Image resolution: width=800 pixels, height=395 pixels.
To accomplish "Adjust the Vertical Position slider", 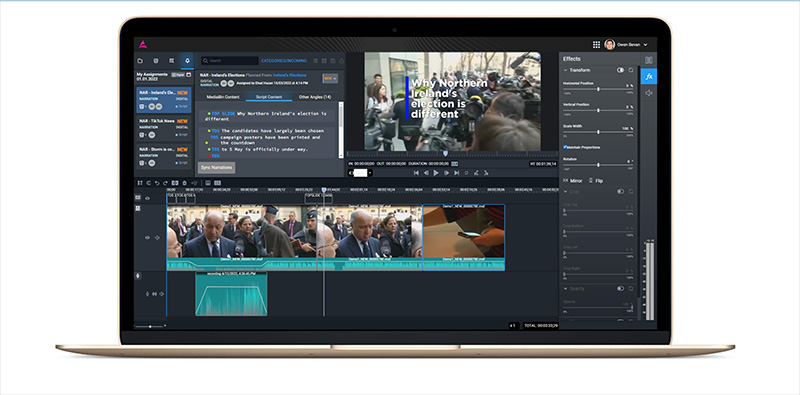I will [x=598, y=110].
